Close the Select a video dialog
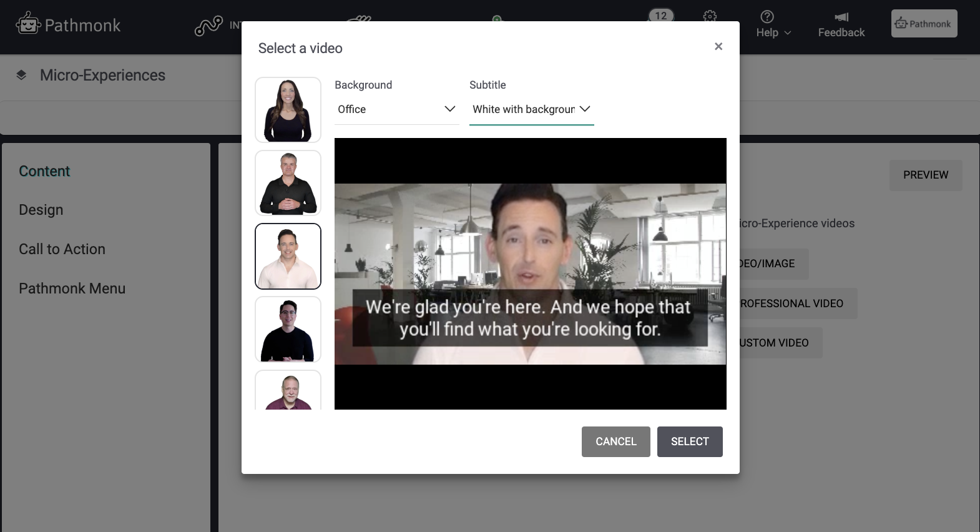 coord(718,46)
